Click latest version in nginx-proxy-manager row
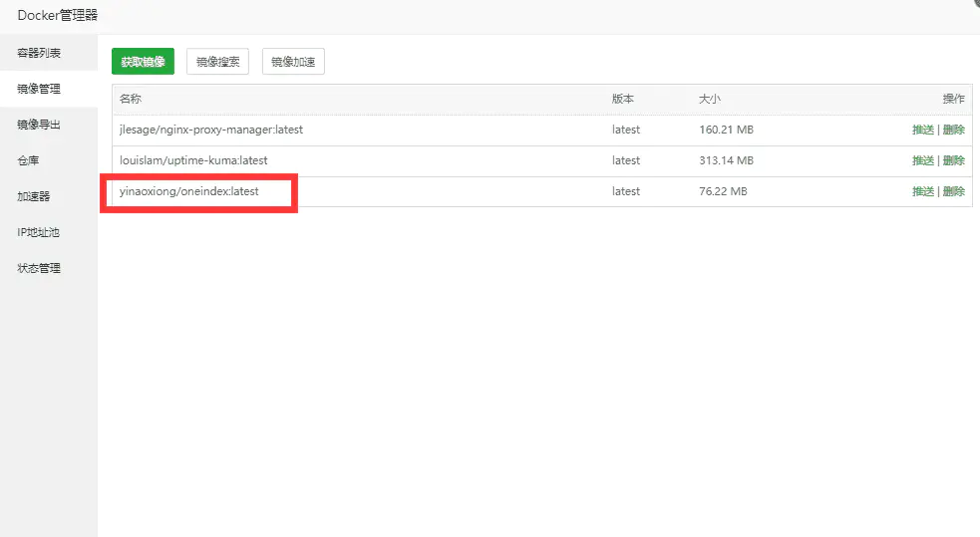This screenshot has width=980, height=537. [626, 130]
